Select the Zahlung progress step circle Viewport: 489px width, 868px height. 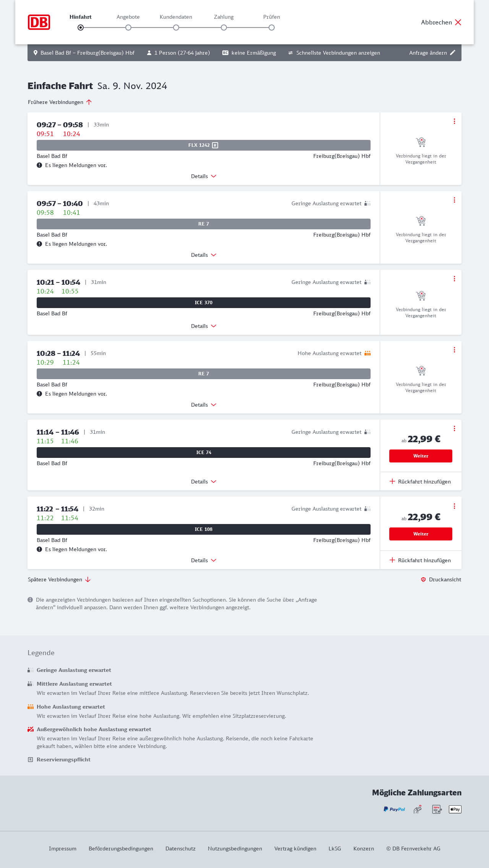point(224,28)
